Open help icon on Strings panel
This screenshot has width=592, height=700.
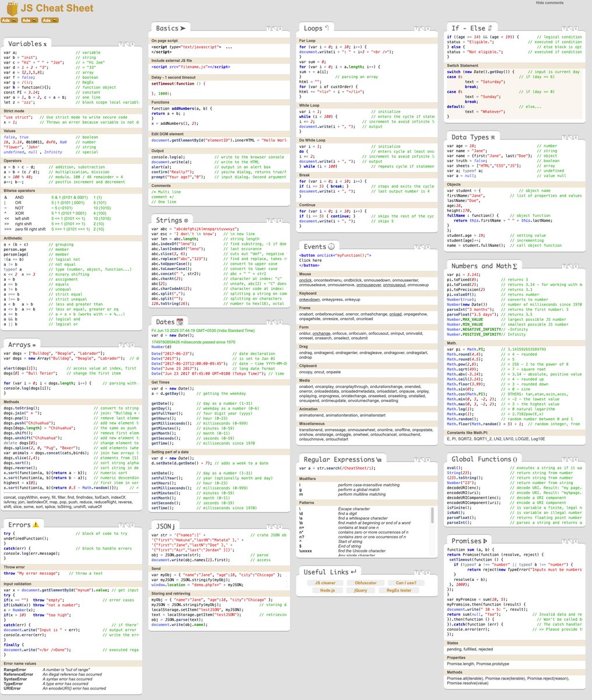click(x=268, y=220)
